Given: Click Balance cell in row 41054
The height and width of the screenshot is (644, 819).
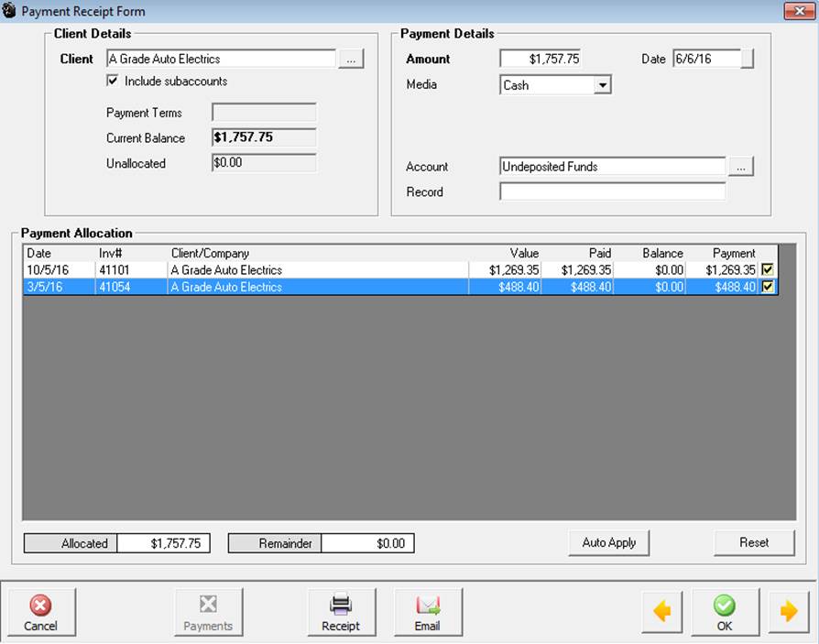Looking at the screenshot, I should coord(650,286).
